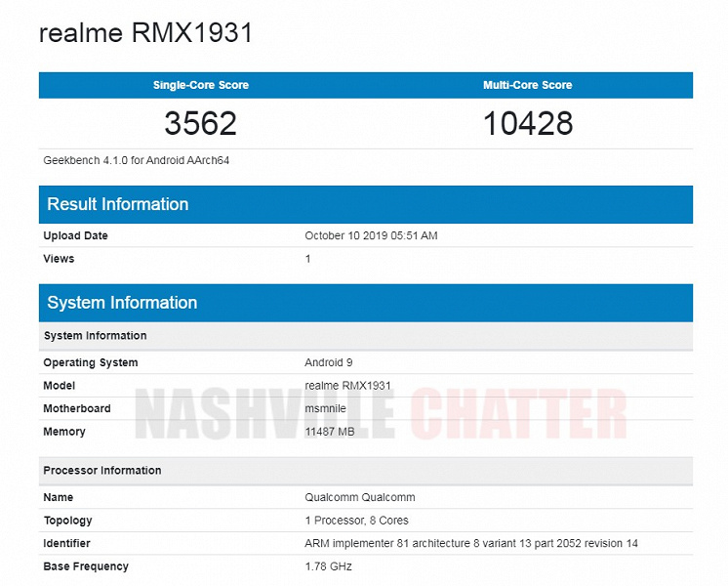Click the memory value '11487 MB'
This screenshot has width=728, height=586.
(330, 432)
